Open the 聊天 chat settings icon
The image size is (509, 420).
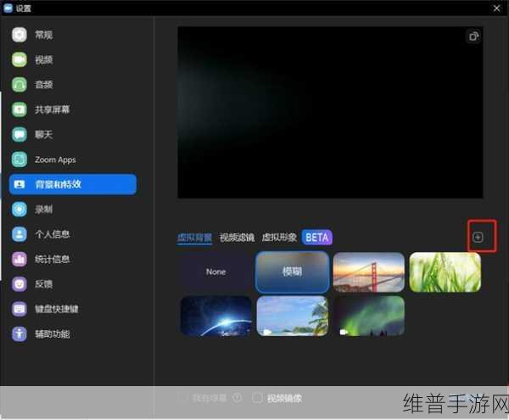20,135
